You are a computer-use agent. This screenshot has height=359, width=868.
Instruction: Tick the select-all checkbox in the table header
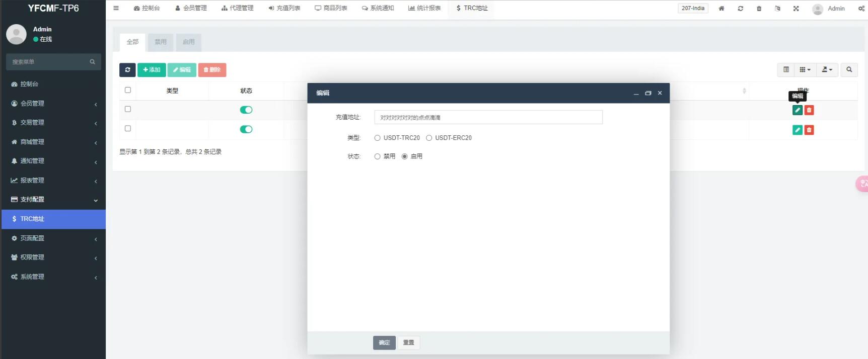128,90
